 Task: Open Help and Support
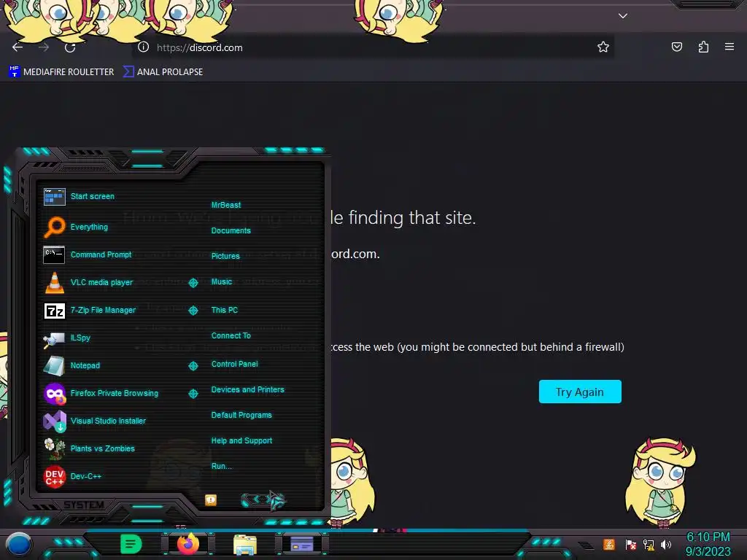(x=241, y=441)
